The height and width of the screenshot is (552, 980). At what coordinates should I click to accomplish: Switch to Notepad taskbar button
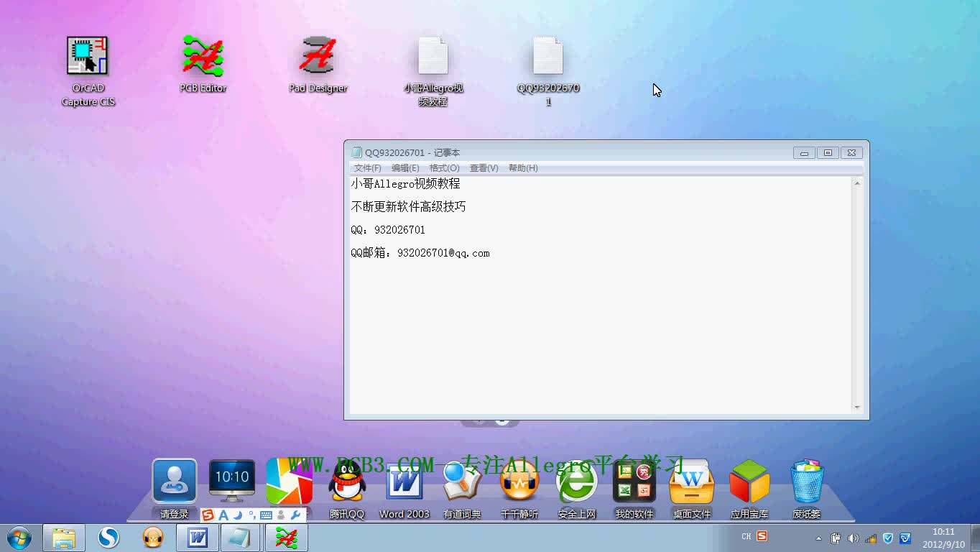(240, 538)
